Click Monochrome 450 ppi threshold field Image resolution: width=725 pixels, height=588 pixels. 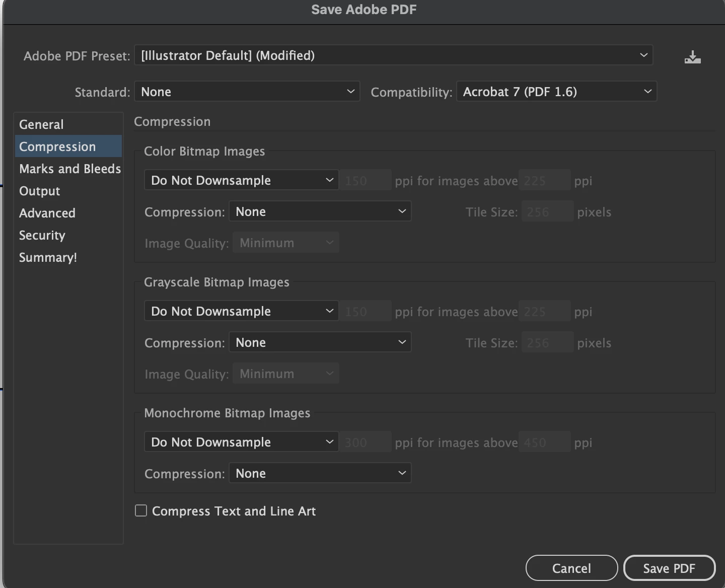(x=545, y=442)
